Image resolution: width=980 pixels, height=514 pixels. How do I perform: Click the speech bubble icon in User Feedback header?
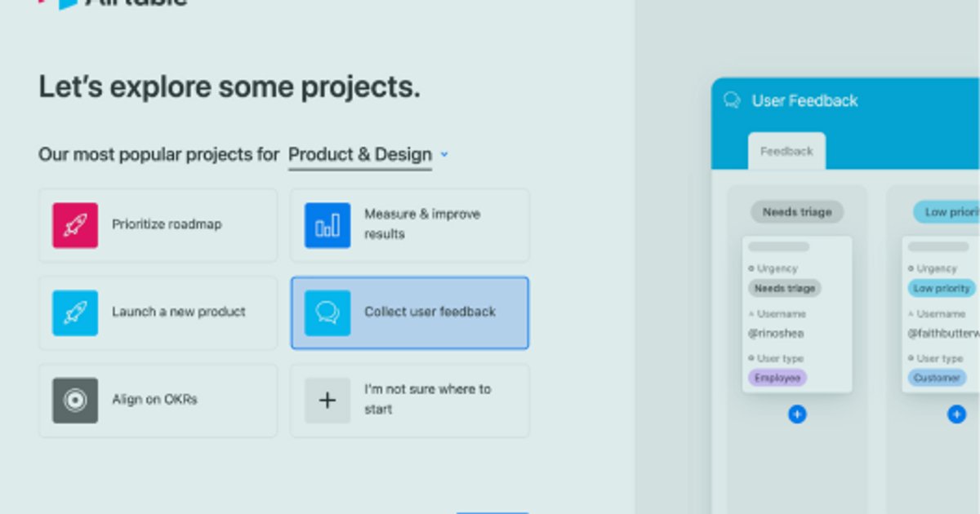pyautogui.click(x=731, y=100)
